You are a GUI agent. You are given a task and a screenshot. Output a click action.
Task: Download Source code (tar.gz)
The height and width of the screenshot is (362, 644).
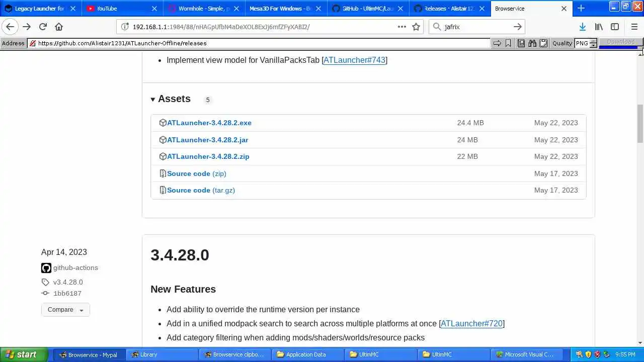coord(201,190)
